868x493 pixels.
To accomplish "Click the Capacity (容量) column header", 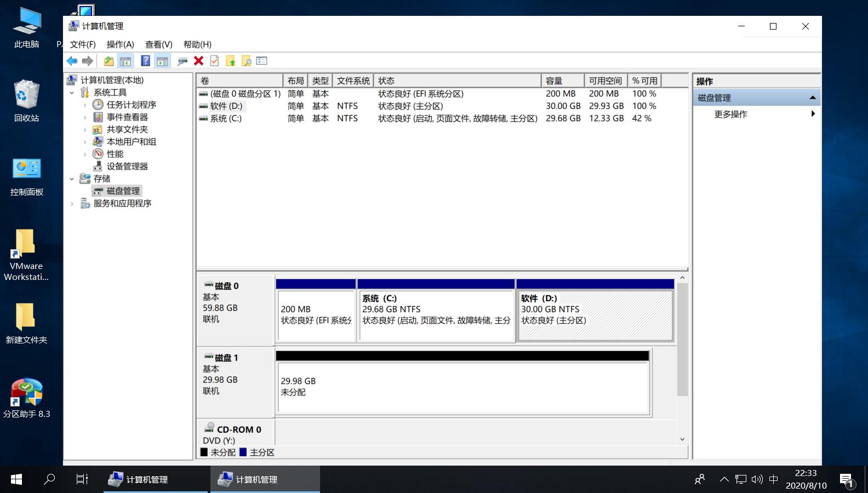I will 562,81.
